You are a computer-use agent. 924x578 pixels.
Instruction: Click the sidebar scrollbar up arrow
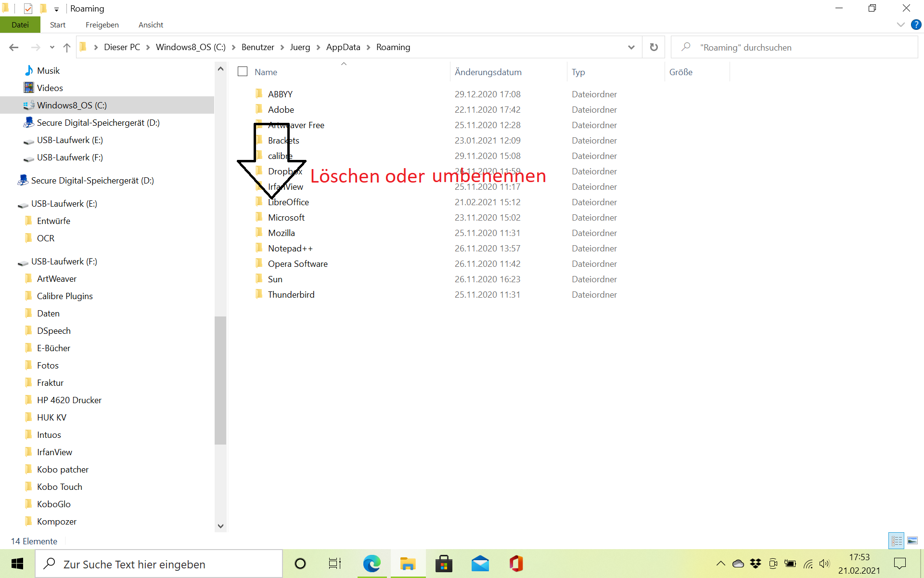tap(220, 69)
